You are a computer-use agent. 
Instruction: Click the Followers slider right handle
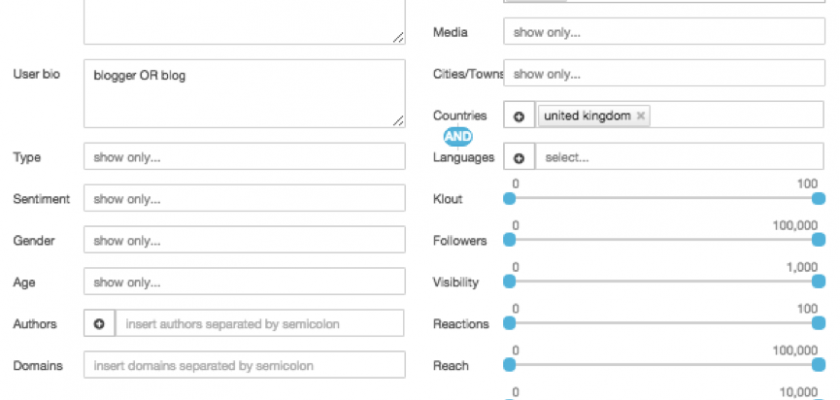pyautogui.click(x=819, y=240)
